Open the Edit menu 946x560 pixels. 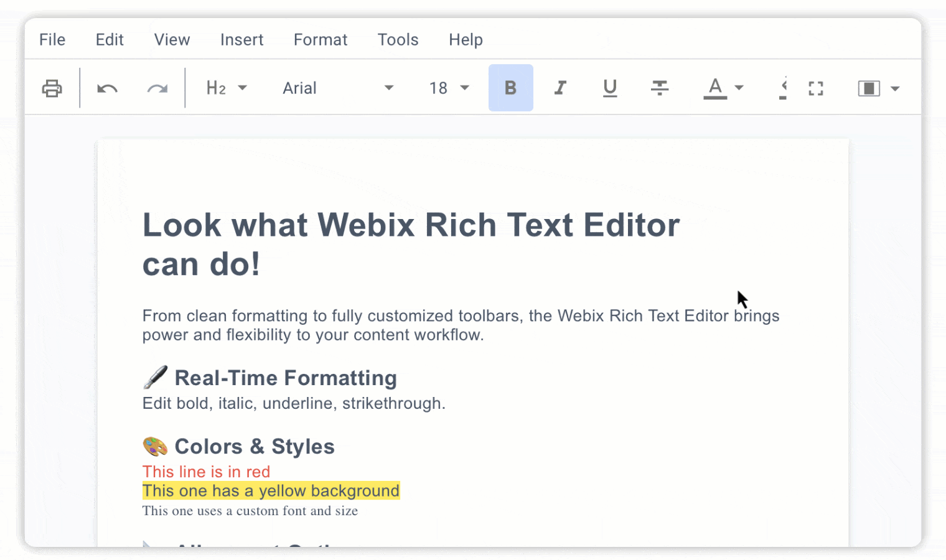click(x=110, y=39)
